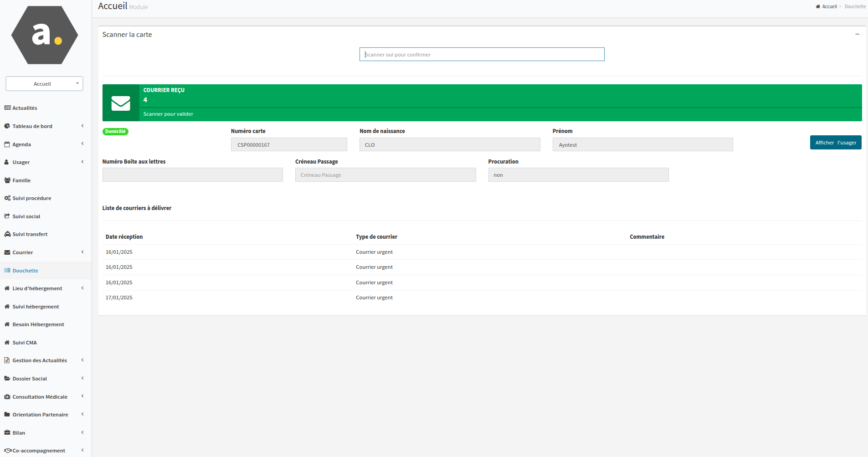Viewport: 868px width, 457px height.
Task: Click the Agenda calendar icon
Action: pos(7,144)
